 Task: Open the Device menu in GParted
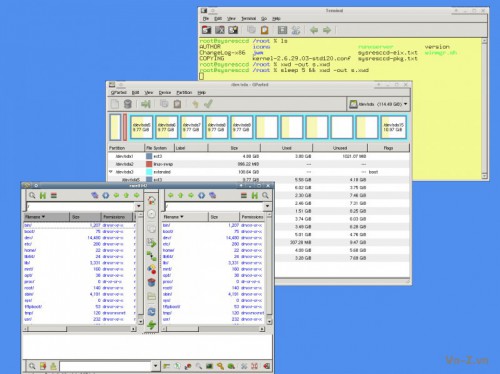[x=165, y=92]
